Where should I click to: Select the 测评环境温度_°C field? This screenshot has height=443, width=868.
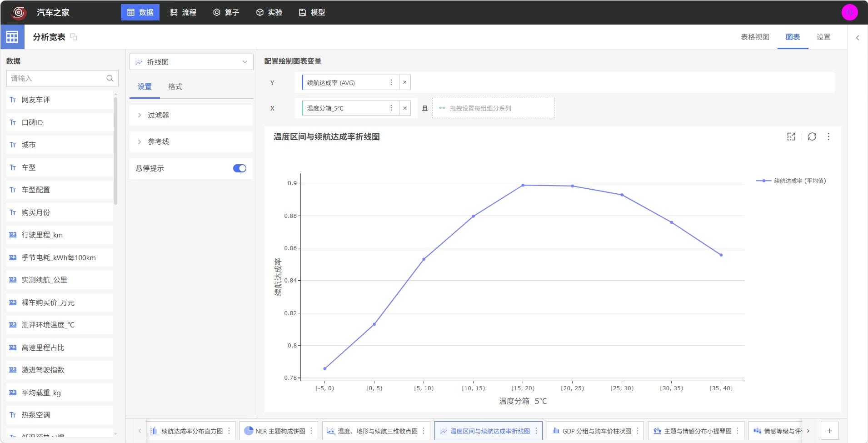tap(60, 325)
